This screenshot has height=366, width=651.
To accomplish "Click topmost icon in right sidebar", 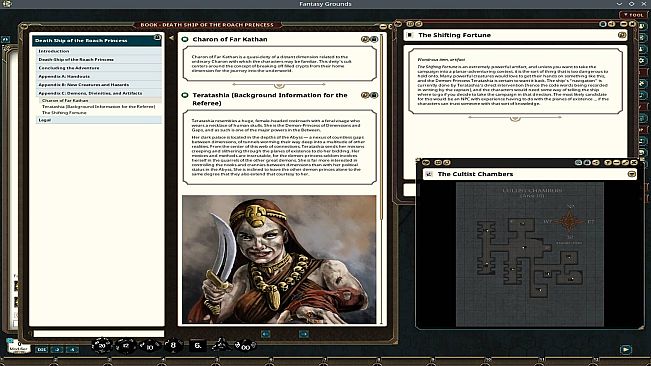I will pos(642,27).
